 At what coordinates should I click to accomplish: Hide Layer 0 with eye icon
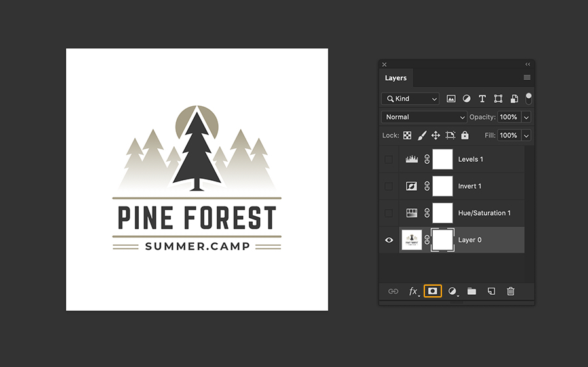[389, 240]
